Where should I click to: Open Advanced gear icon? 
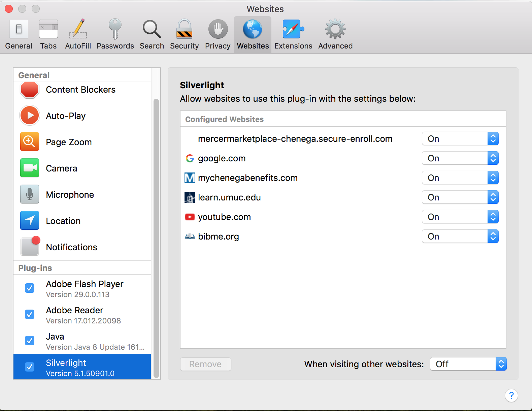(335, 29)
